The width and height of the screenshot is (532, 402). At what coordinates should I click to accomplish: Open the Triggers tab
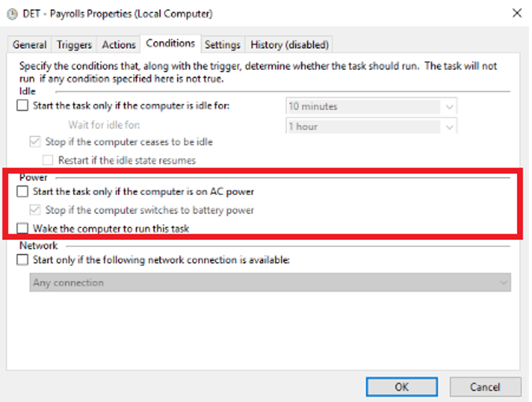point(74,45)
